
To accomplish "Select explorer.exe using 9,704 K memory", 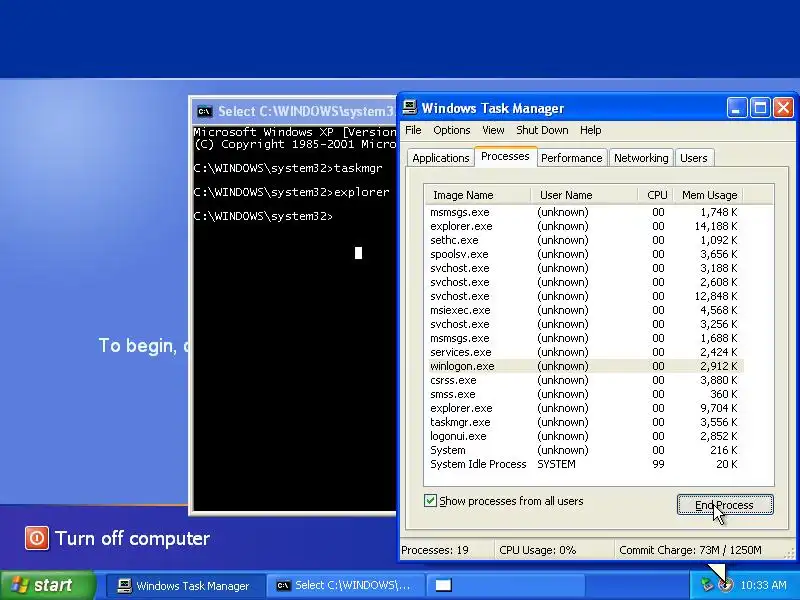I will [584, 408].
